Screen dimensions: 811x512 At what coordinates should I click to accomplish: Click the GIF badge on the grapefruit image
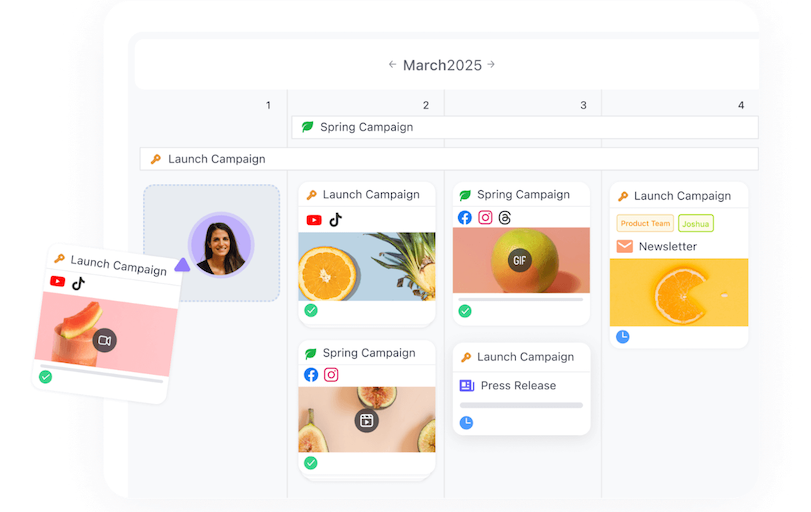click(519, 260)
